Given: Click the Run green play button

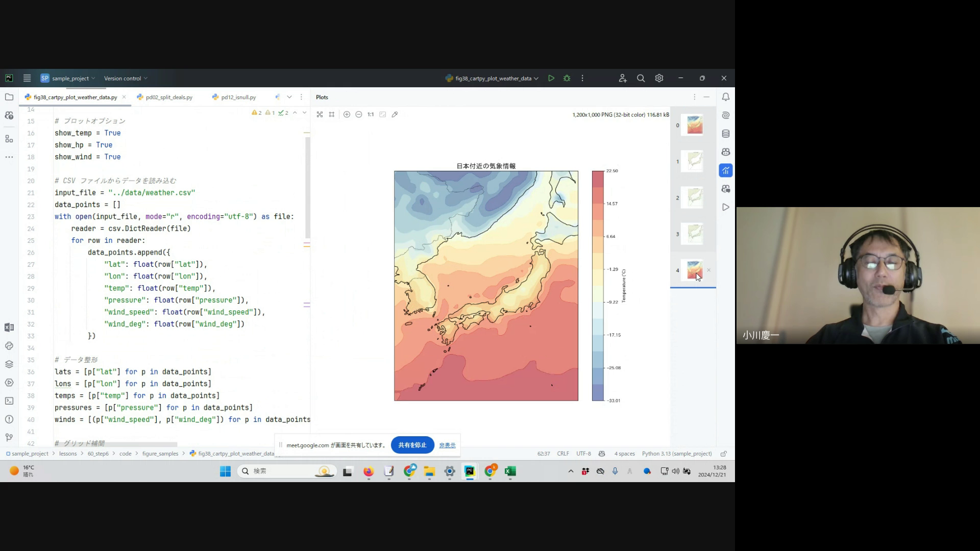Looking at the screenshot, I should click(551, 78).
